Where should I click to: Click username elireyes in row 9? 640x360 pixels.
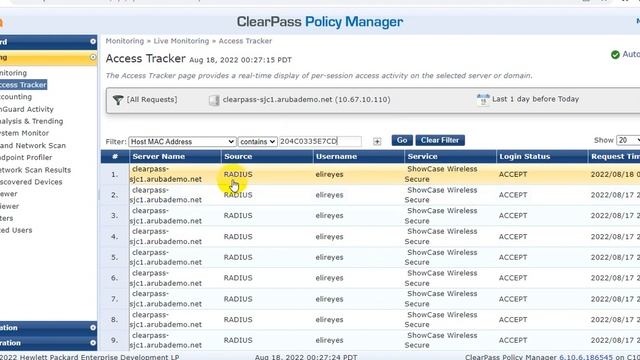coord(329,340)
